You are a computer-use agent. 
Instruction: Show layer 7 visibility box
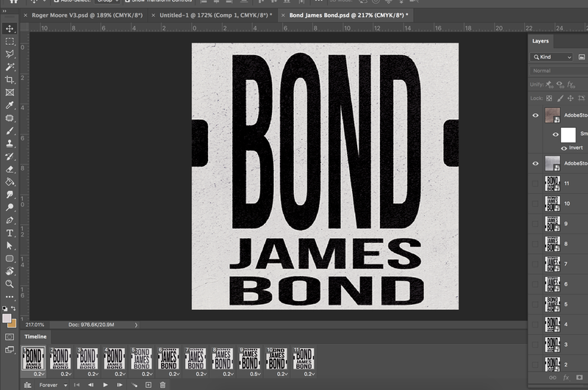tap(535, 264)
